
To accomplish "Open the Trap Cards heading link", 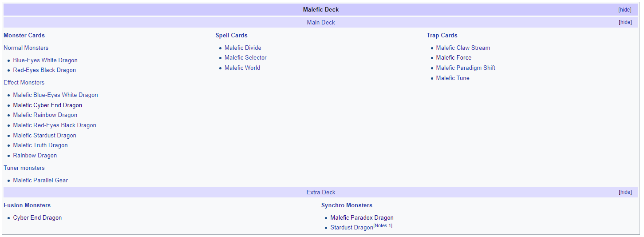I will coord(442,35).
